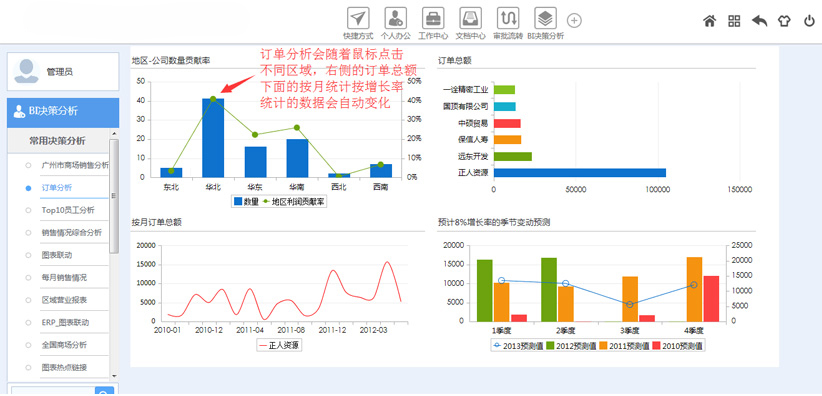The height and width of the screenshot is (396, 822).
Task: Click the 华北 blue bar in chart
Action: point(213,138)
